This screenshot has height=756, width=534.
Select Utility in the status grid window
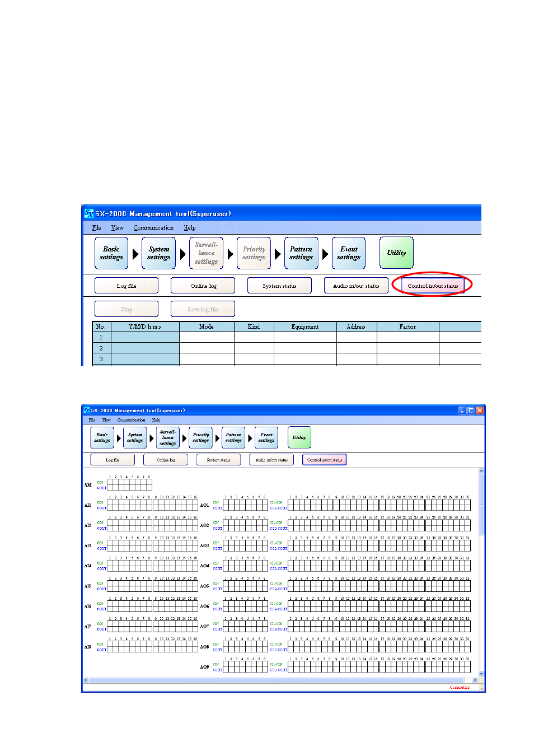[x=299, y=437]
